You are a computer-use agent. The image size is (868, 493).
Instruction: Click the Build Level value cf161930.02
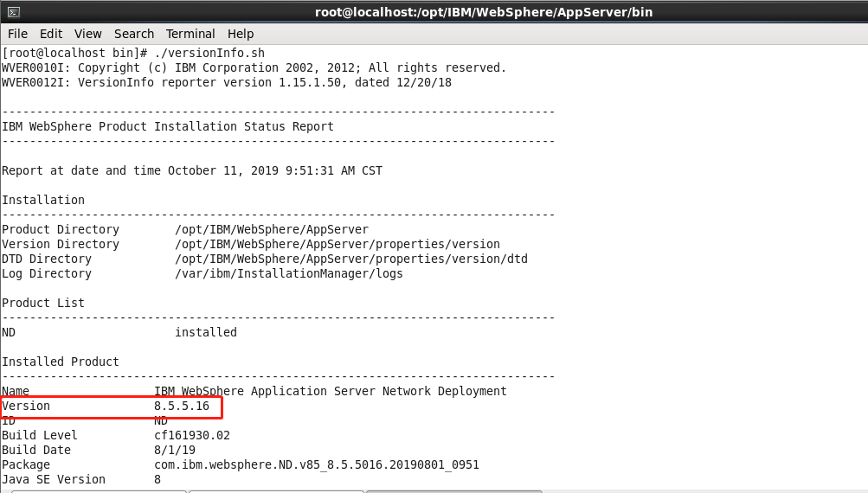(x=192, y=435)
